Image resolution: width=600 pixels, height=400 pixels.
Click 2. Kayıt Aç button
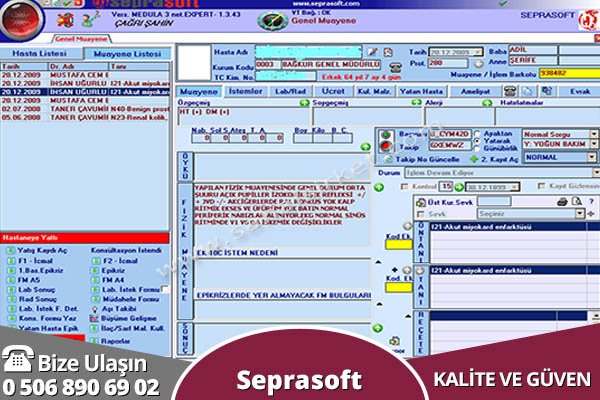494,159
